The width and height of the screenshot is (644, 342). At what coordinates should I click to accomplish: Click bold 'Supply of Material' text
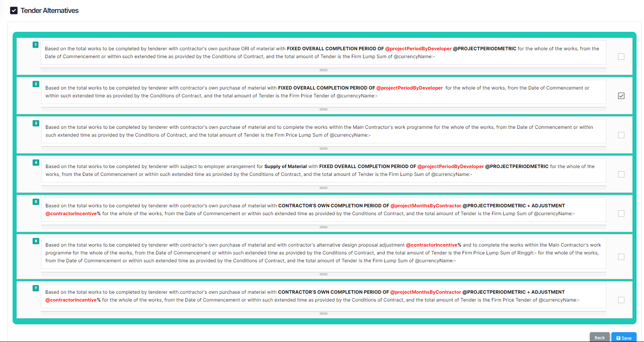click(x=285, y=166)
